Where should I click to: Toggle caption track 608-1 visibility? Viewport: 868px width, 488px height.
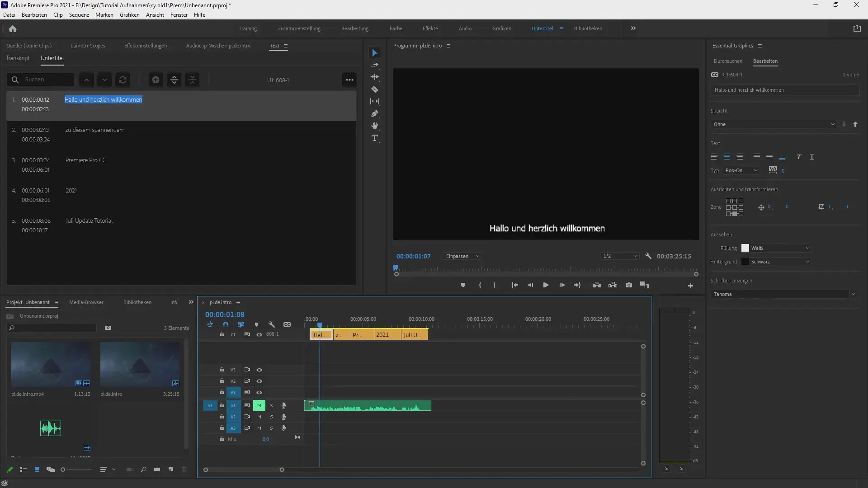(259, 335)
